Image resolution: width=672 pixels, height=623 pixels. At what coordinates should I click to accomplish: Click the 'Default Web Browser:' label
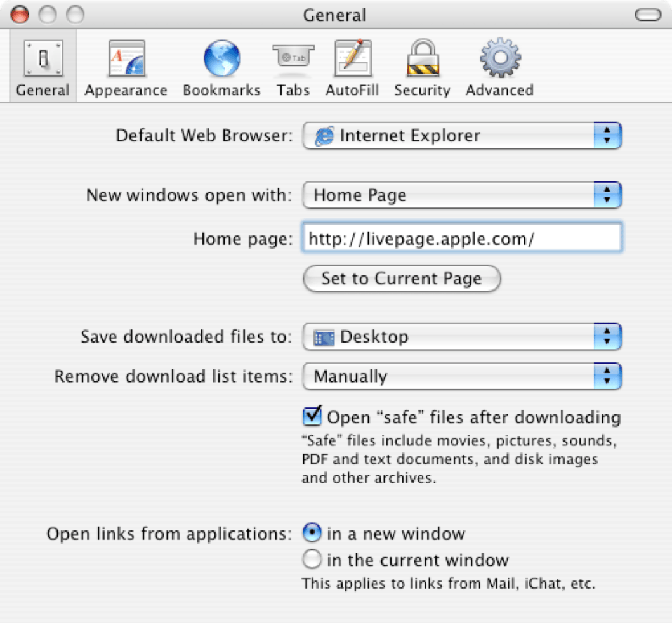[x=204, y=136]
